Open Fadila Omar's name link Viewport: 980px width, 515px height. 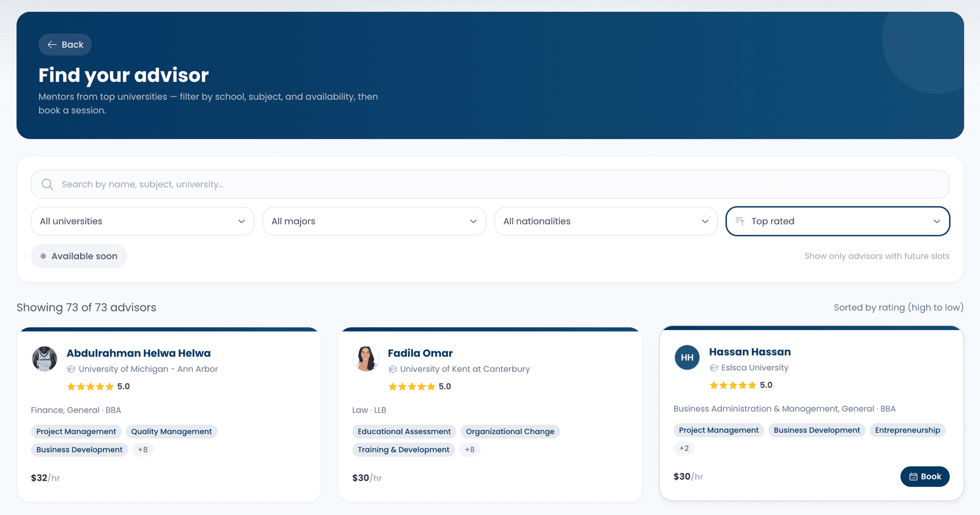coord(420,353)
